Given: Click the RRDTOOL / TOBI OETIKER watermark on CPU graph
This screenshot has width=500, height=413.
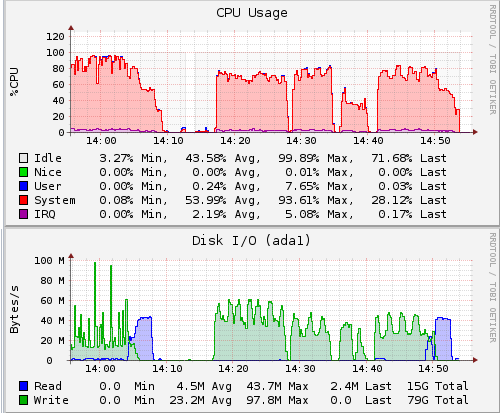Looking at the screenshot, I should click(493, 60).
